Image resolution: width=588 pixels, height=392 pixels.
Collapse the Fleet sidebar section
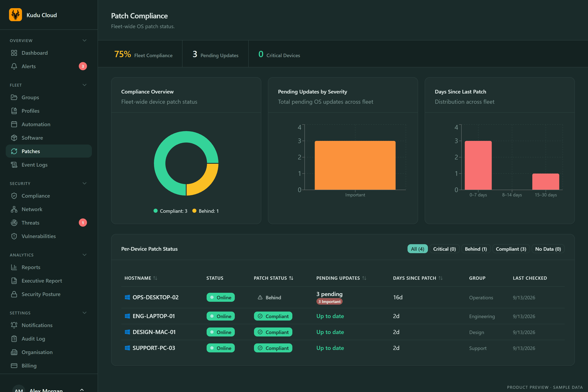click(x=85, y=85)
